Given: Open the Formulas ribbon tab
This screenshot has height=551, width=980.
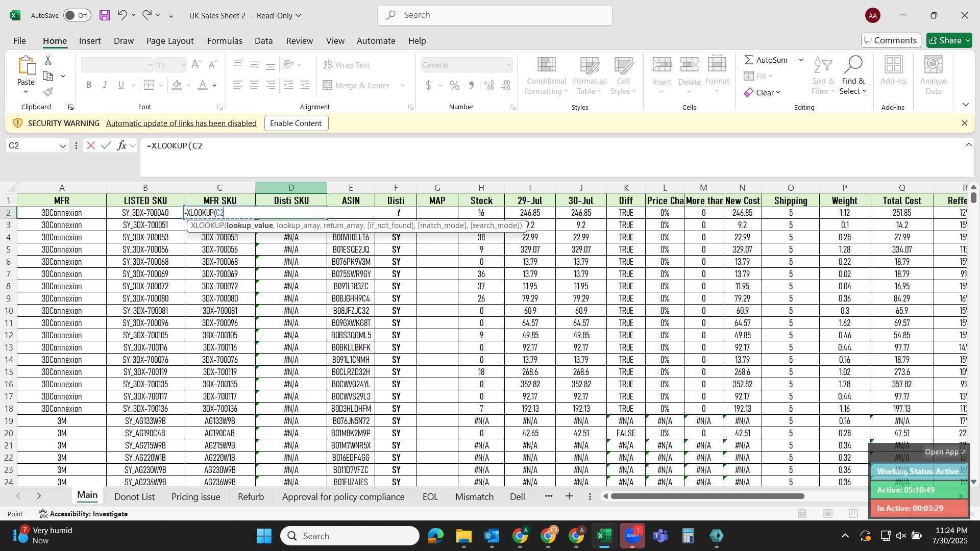Looking at the screenshot, I should point(225,41).
